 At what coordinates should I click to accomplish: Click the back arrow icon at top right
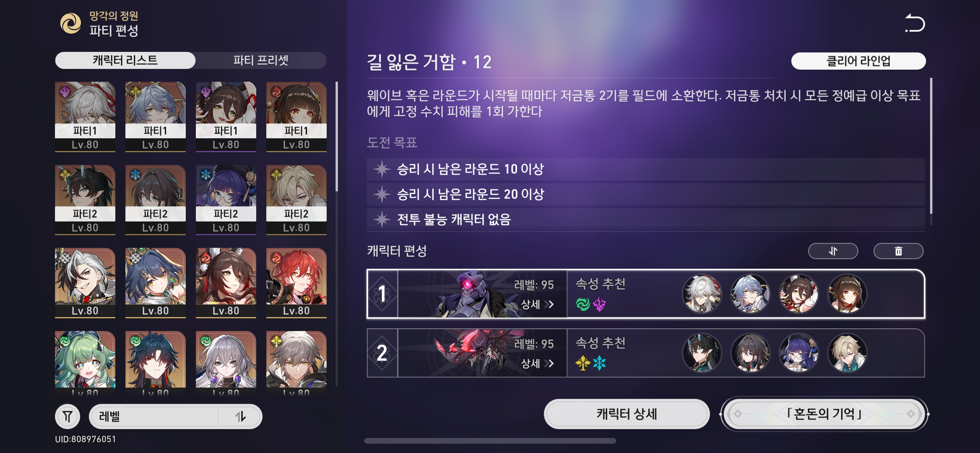915,23
